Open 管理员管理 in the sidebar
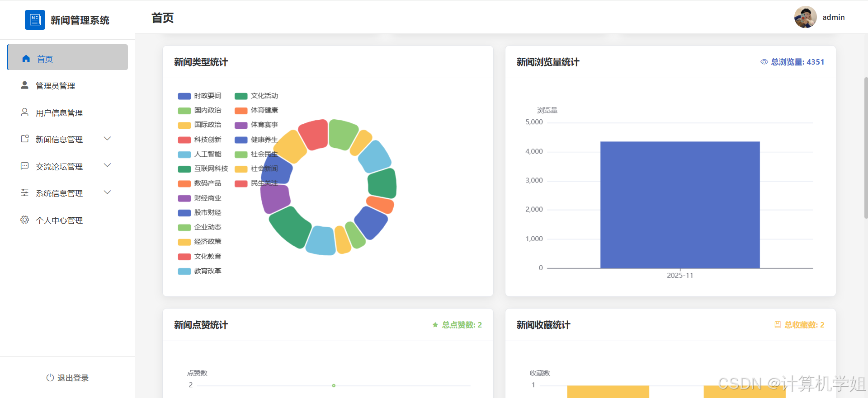The height and width of the screenshot is (398, 868). [68, 85]
